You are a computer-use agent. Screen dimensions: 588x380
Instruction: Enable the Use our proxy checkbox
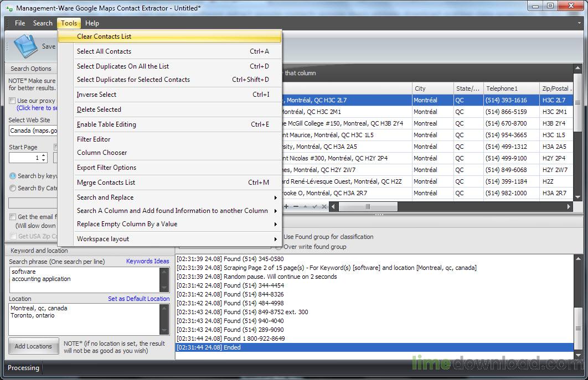click(x=12, y=100)
